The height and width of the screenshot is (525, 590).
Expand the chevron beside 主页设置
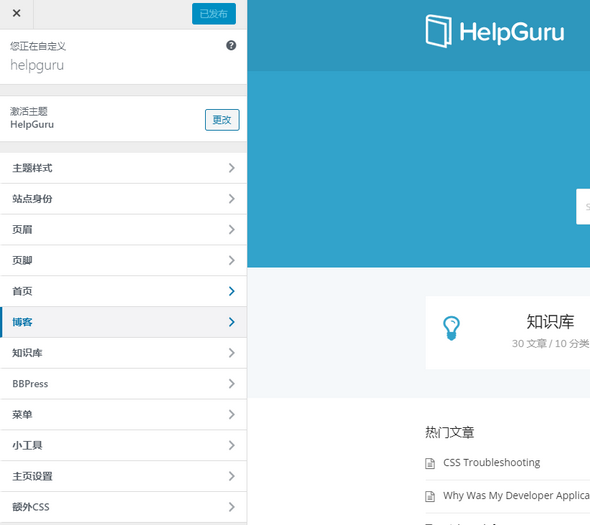232,476
